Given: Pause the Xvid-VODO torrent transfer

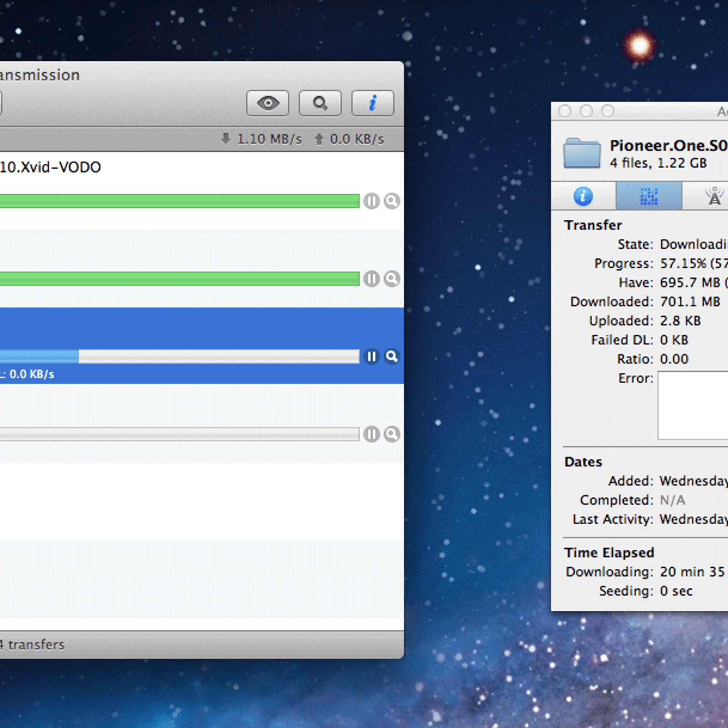Looking at the screenshot, I should click(372, 201).
